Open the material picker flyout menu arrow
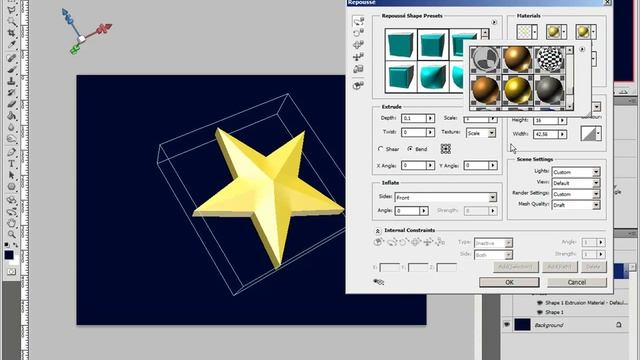Viewport: 640px width, 360px height. pos(582,49)
